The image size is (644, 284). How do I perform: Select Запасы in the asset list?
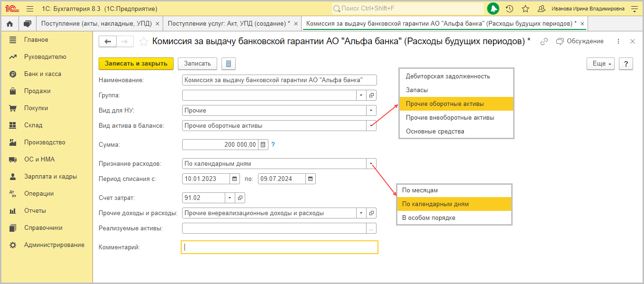point(457,90)
